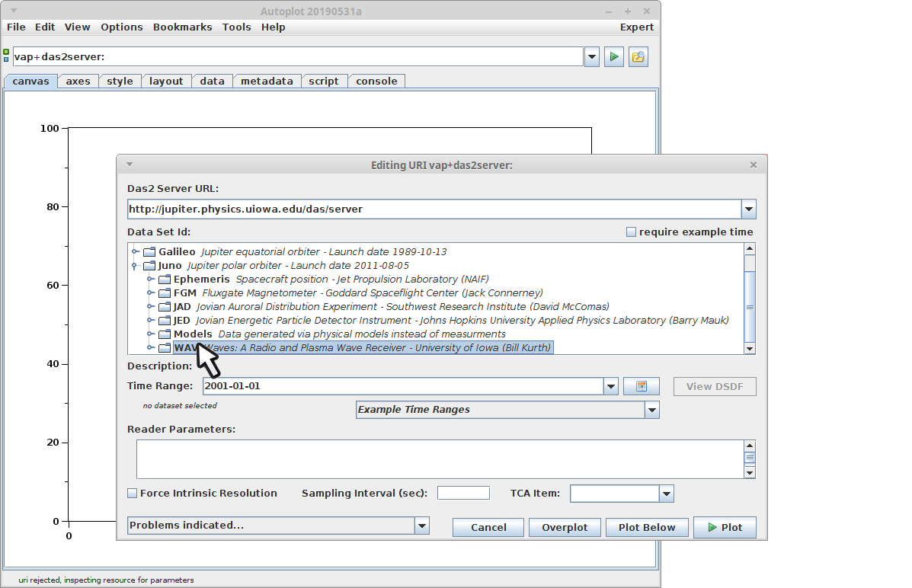Open the Help menu
Viewport: 912px width, 588px height.
tap(273, 27)
